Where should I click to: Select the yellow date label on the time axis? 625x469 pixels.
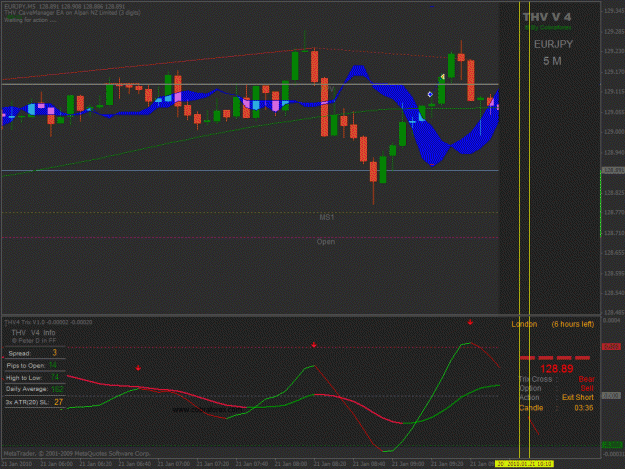coord(524,464)
